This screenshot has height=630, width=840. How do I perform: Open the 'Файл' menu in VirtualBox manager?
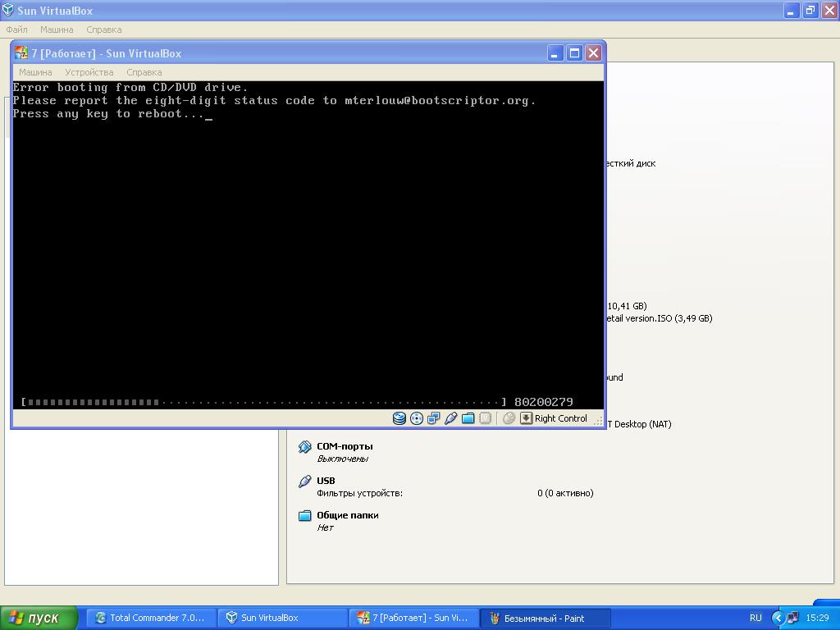pyautogui.click(x=16, y=30)
